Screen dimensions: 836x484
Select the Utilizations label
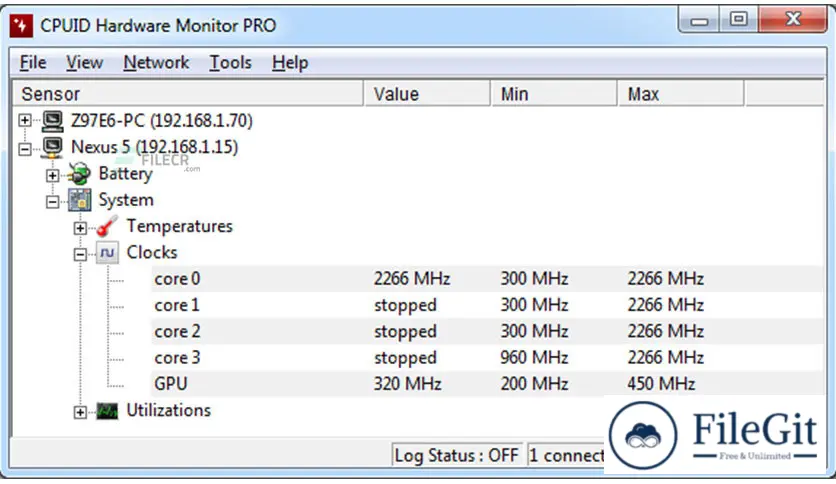point(168,410)
